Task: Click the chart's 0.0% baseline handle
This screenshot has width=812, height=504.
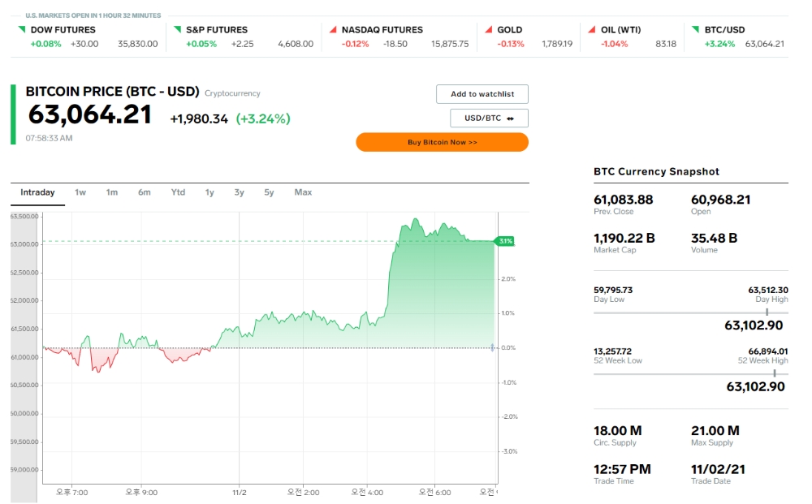Action: tap(493, 347)
